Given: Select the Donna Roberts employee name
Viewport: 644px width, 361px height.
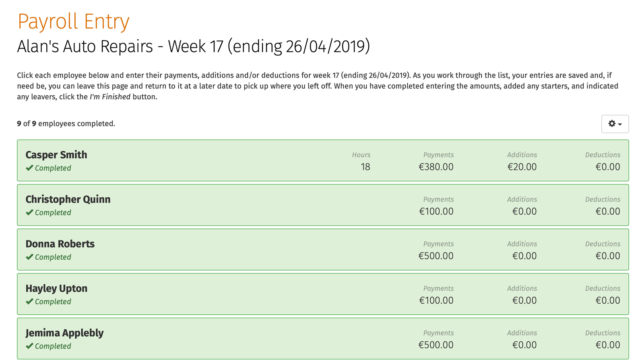Looking at the screenshot, I should 60,244.
